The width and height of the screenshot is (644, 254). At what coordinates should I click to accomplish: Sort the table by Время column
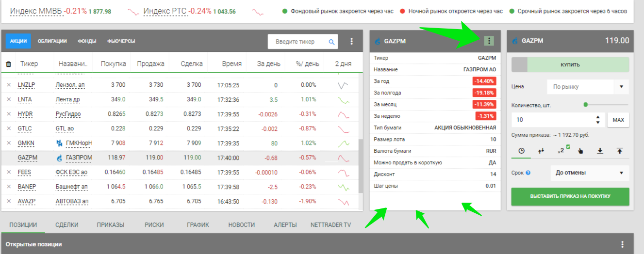231,63
